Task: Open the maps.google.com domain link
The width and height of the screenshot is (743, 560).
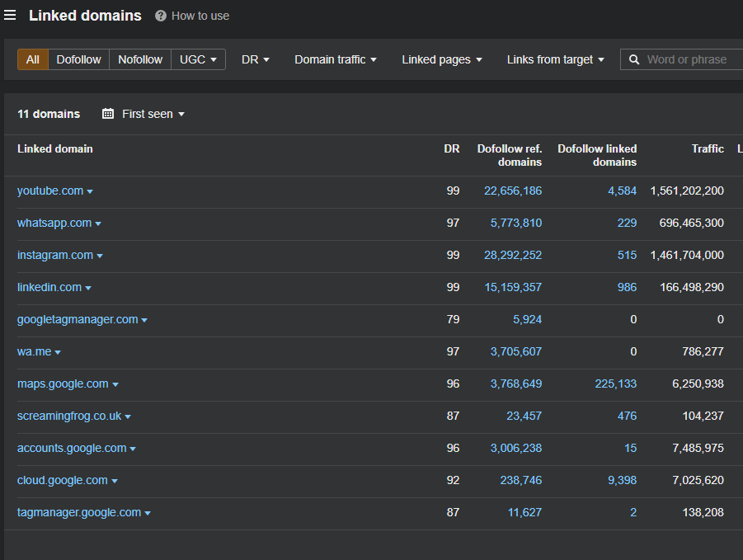Action: pyautogui.click(x=63, y=384)
